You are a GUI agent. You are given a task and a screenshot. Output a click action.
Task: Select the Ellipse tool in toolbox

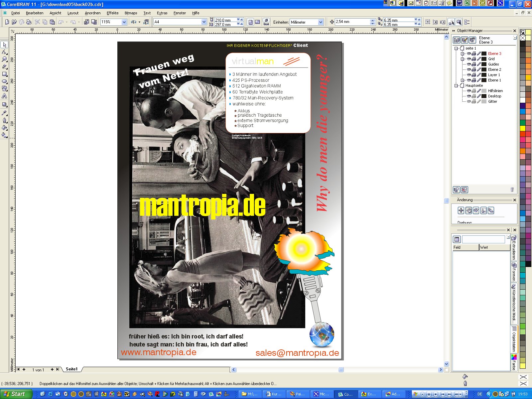tap(4, 81)
